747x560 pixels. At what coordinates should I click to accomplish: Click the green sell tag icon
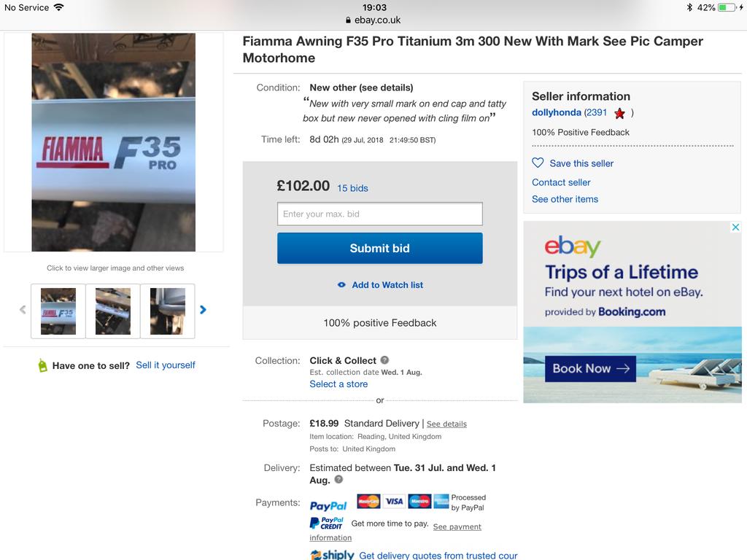pos(42,365)
